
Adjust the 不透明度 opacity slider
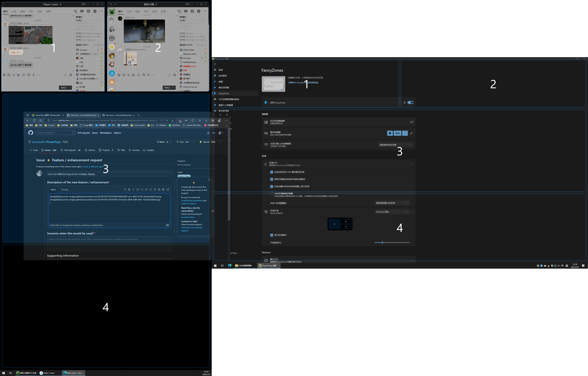[382, 242]
